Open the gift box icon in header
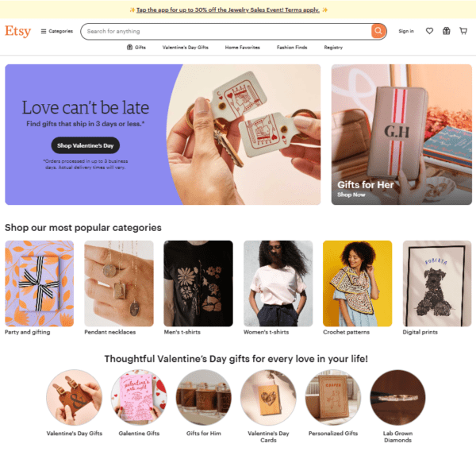This screenshot has width=476, height=459. point(446,31)
